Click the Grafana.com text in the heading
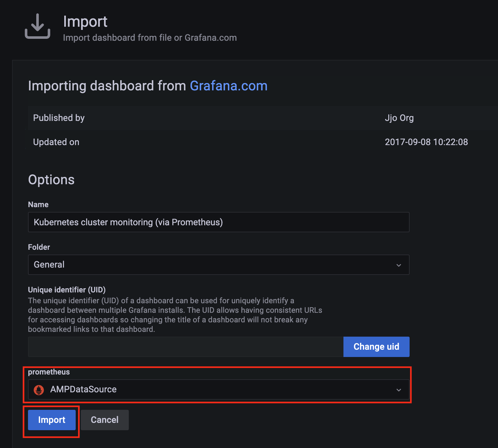 tap(228, 86)
